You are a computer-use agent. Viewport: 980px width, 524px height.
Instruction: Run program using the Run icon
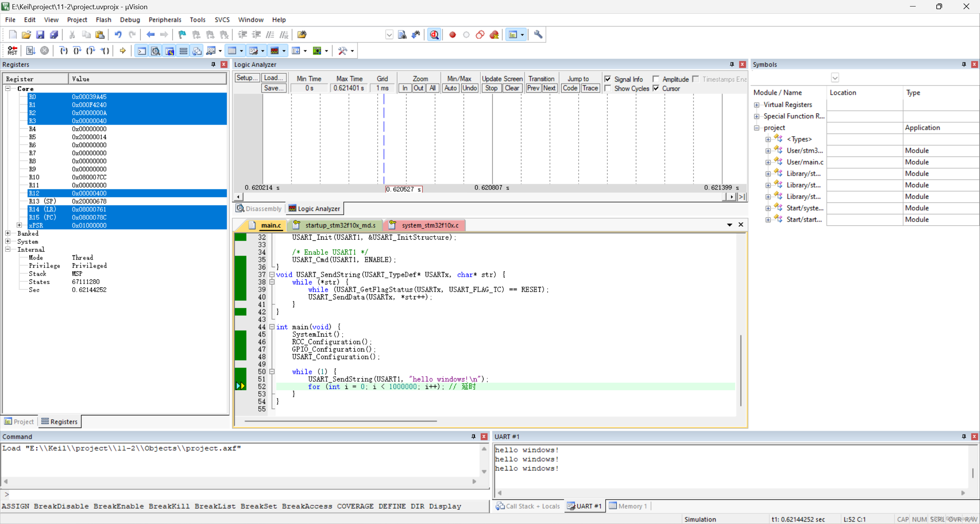point(31,51)
